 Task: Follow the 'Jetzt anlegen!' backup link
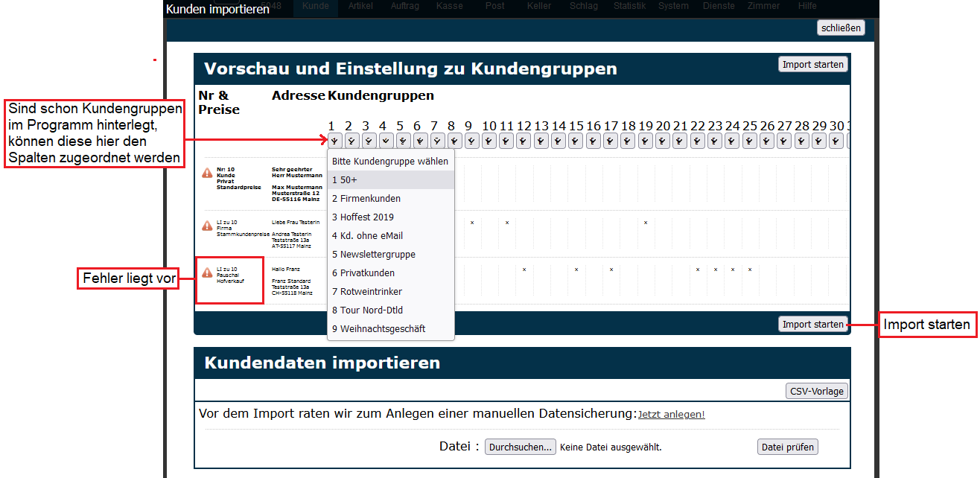point(671,415)
